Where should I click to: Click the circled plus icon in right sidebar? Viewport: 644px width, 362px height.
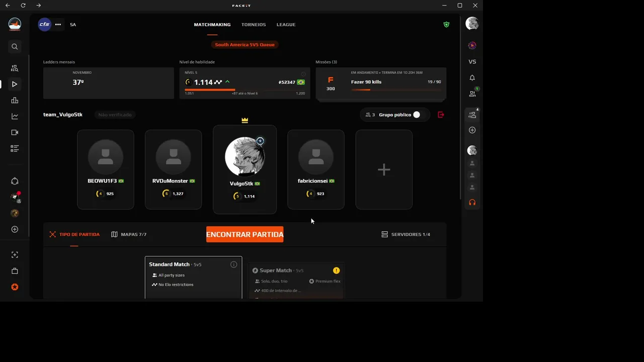472,130
